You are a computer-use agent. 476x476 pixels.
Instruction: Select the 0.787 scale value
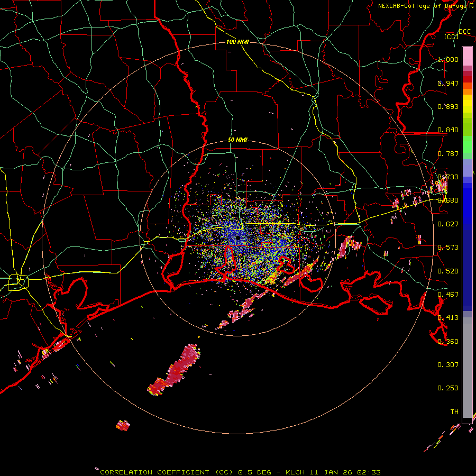click(x=448, y=153)
